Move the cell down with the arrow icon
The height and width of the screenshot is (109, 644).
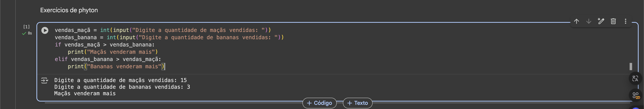[x=588, y=21]
